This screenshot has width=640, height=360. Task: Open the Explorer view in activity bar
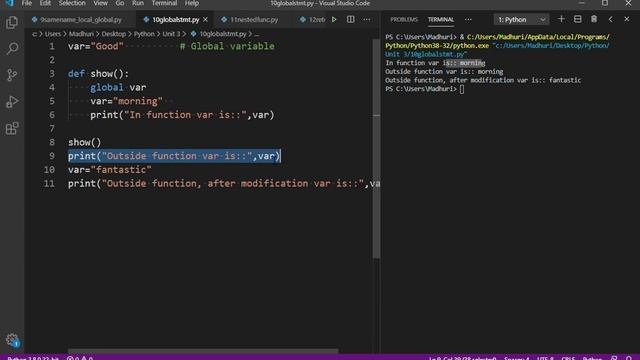(x=12, y=22)
